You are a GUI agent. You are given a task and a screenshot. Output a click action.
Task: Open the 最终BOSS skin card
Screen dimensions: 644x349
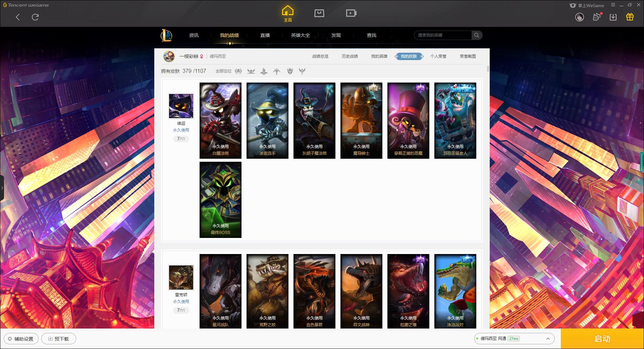[220, 200]
